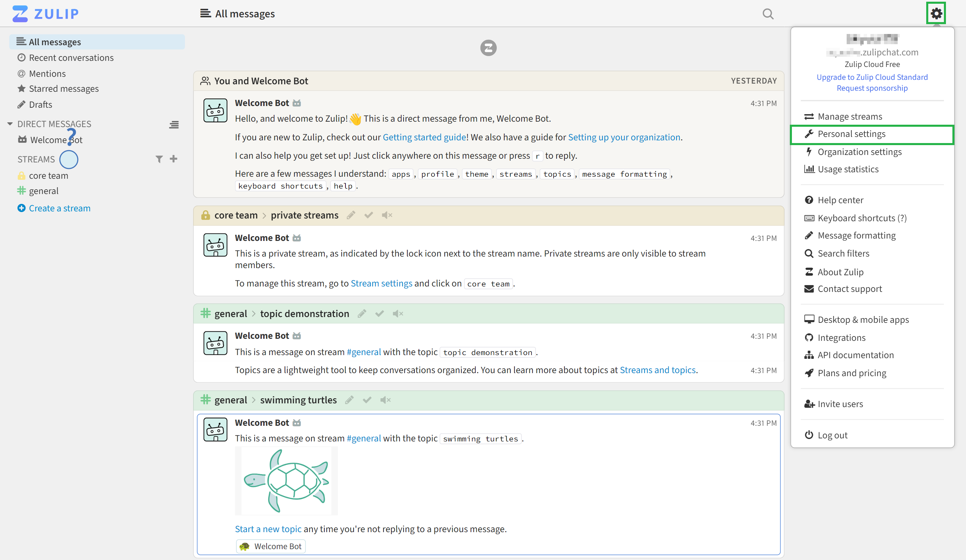
Task: Mute the topic demonstration topic
Action: [398, 314]
